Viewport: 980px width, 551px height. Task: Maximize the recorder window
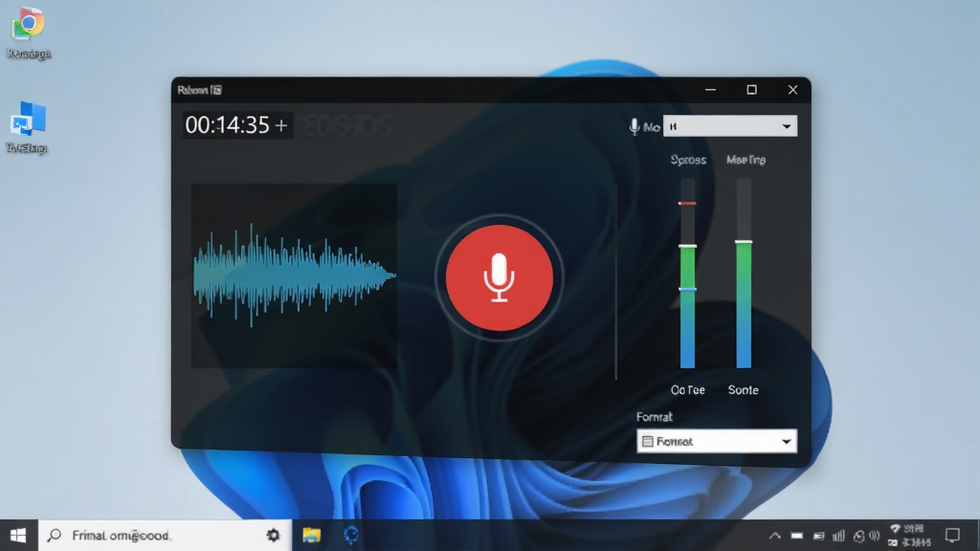point(752,90)
